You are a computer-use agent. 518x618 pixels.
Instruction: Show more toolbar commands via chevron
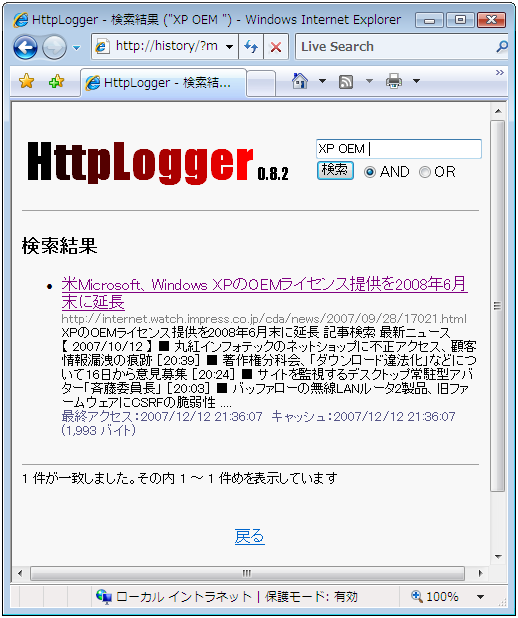point(500,73)
